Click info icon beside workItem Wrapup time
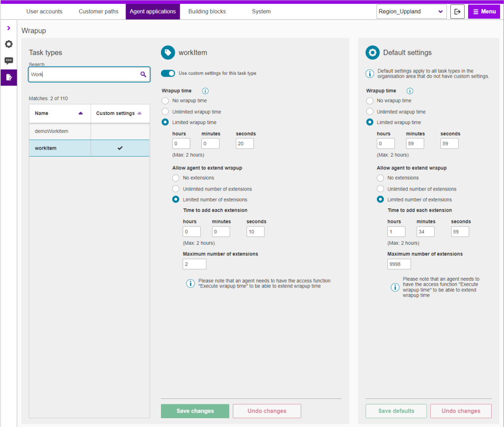This screenshot has height=427, width=504. (x=205, y=91)
